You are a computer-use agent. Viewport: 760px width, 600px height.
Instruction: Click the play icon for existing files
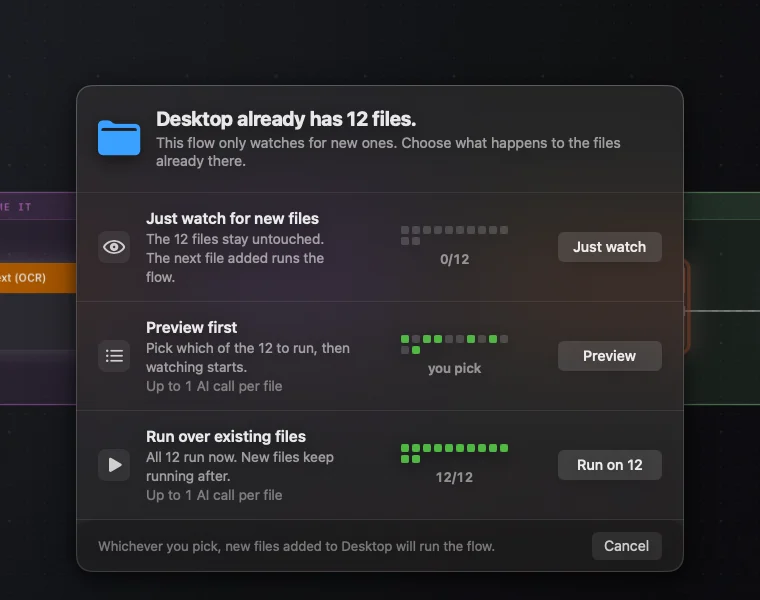(114, 465)
